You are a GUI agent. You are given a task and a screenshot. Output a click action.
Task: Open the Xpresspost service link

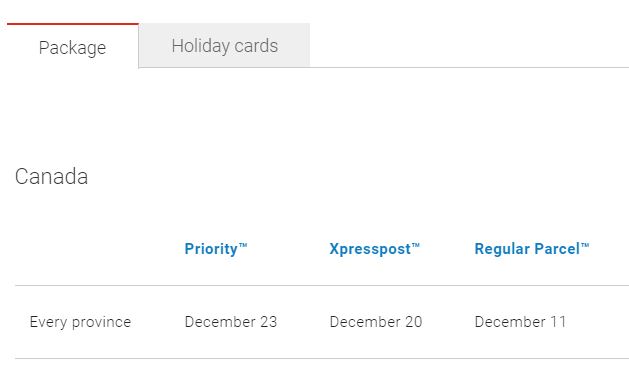374,249
